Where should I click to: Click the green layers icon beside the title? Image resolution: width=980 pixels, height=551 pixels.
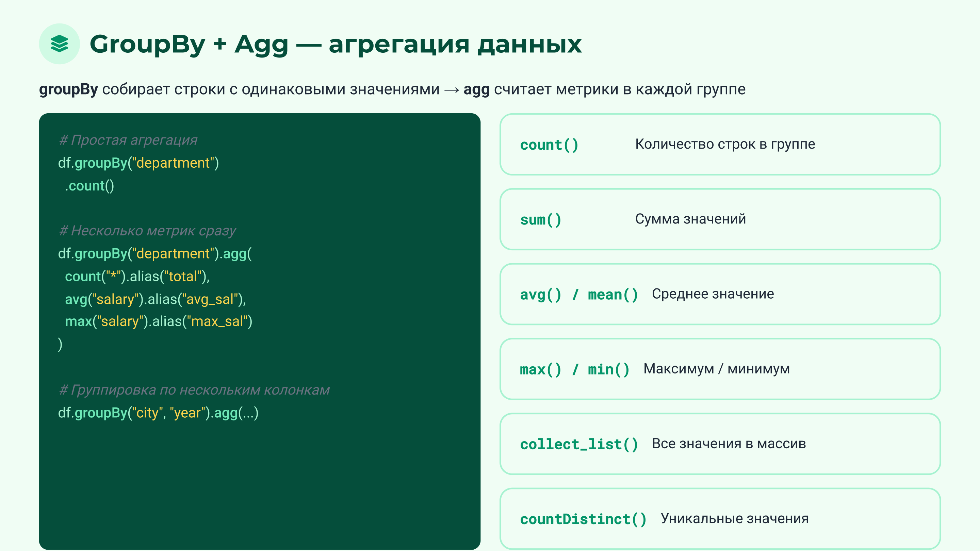click(x=59, y=45)
